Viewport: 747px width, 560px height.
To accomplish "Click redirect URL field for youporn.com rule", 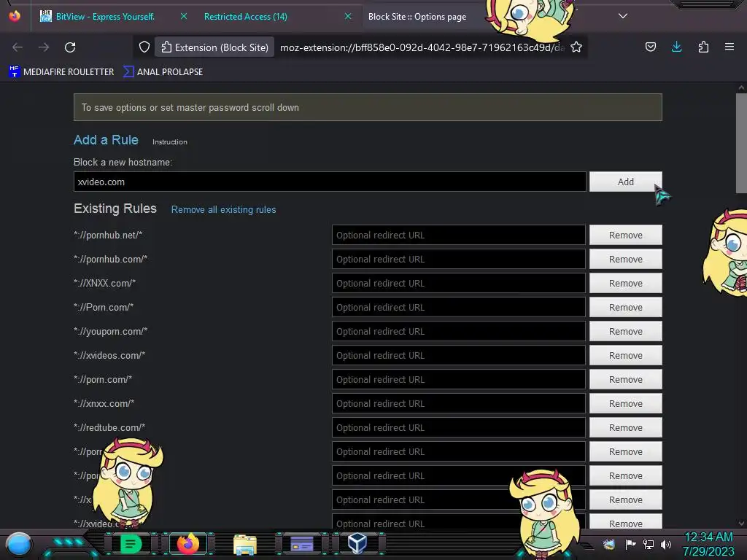I will [x=459, y=332].
